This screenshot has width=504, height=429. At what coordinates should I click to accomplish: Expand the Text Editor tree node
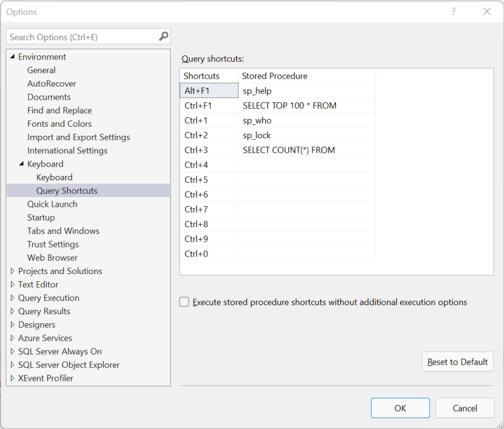(x=12, y=284)
